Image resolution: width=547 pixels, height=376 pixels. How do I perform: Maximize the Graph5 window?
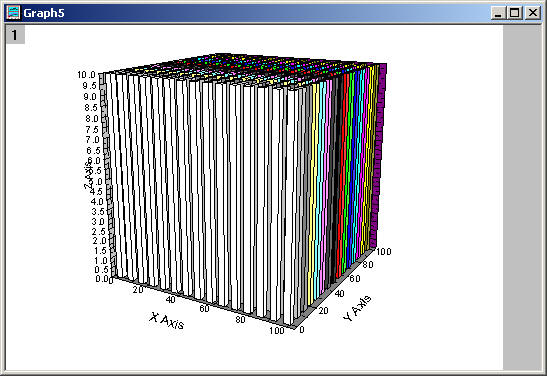point(515,13)
